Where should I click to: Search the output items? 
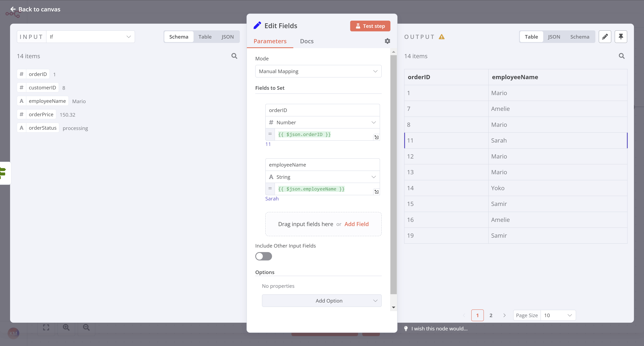click(621, 56)
